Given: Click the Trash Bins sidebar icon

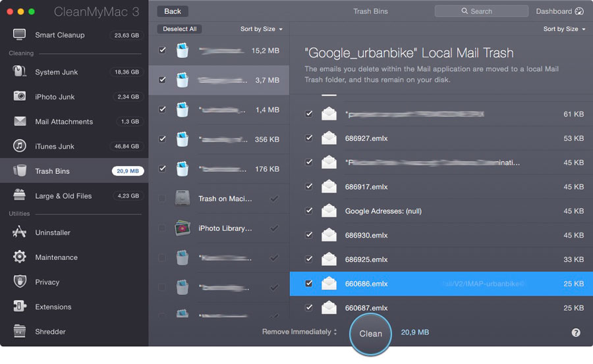Looking at the screenshot, I should click(20, 171).
